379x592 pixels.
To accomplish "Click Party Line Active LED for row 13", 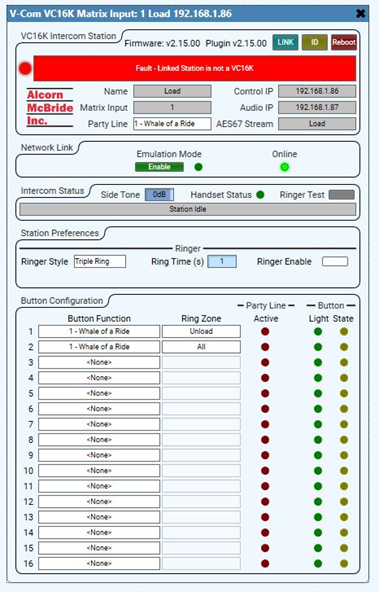I will [265, 517].
